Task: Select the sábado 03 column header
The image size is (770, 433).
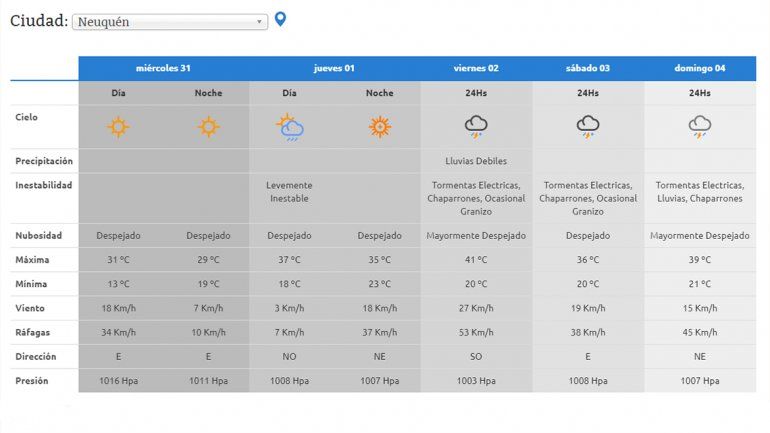Action: point(588,68)
